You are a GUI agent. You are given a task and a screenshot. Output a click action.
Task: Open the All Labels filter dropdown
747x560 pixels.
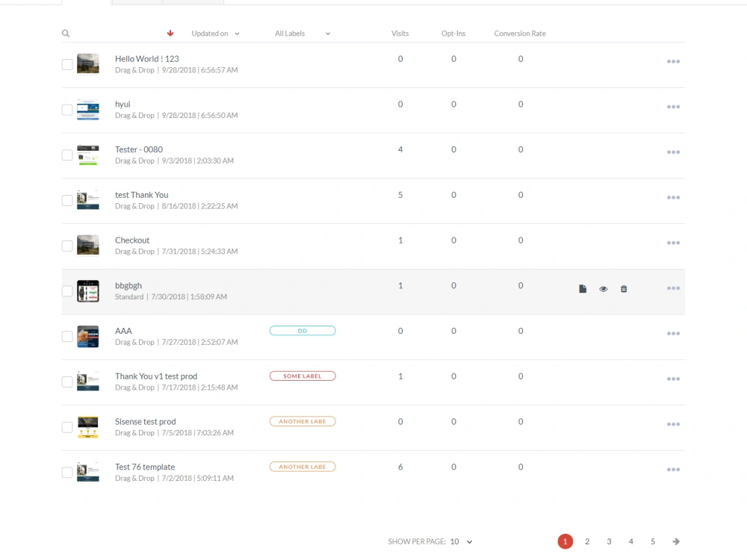[303, 34]
